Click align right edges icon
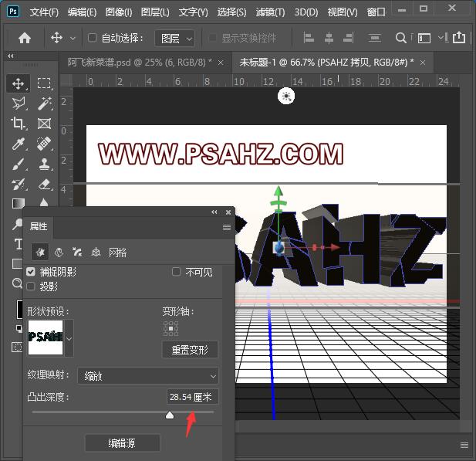This screenshot has width=476, height=461. click(x=348, y=39)
